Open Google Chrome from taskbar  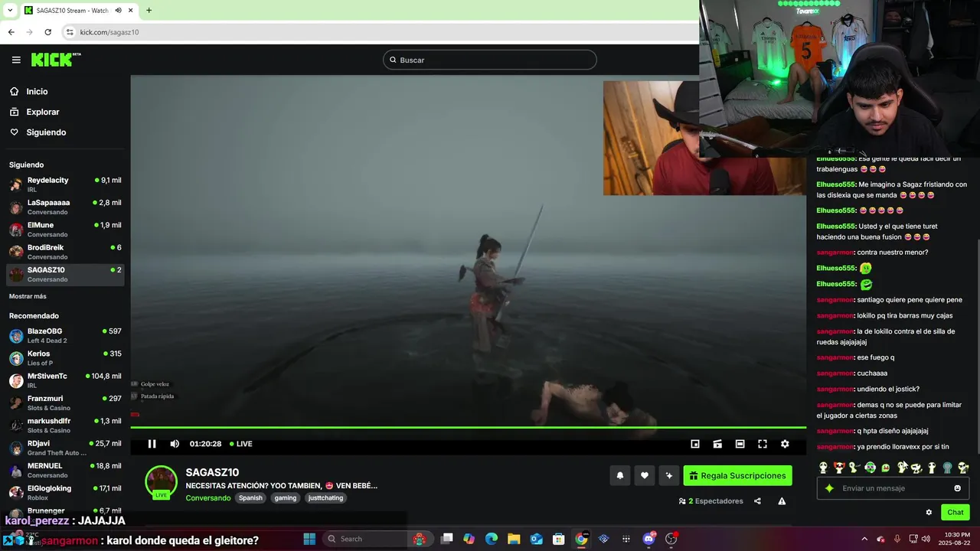(x=581, y=539)
